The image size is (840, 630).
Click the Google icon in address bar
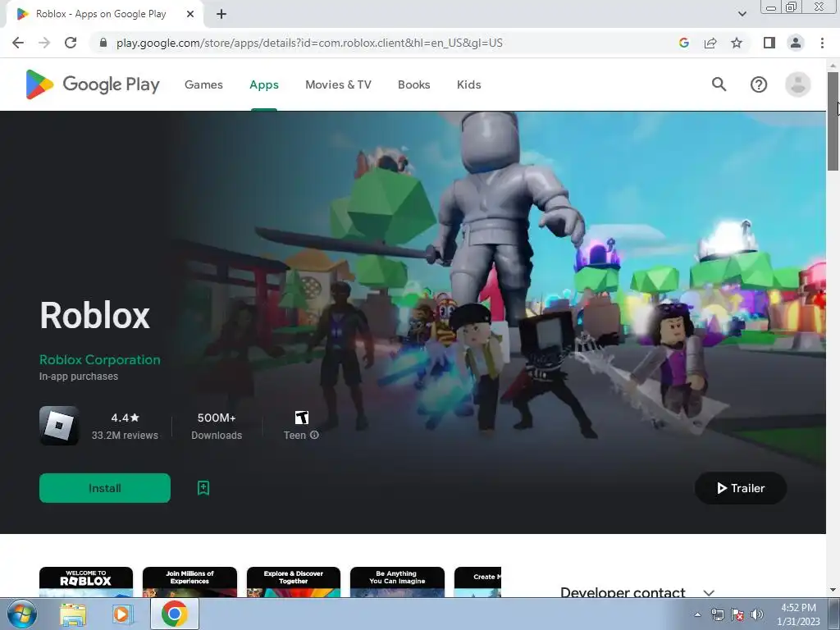(683, 43)
